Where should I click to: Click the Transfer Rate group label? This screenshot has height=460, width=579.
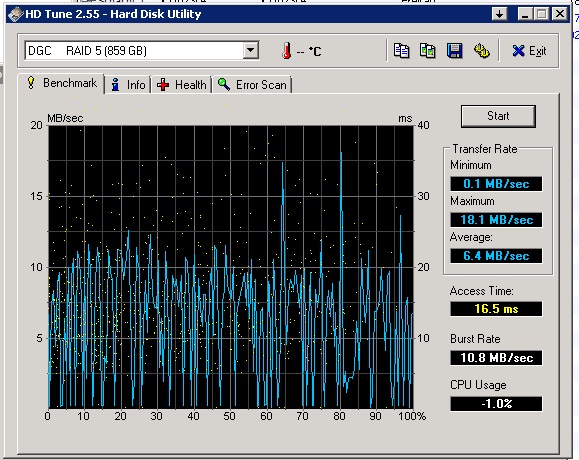coord(484,149)
